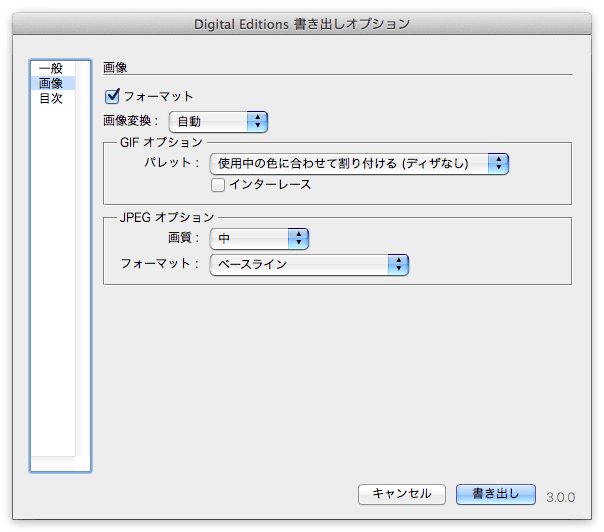Click the GIF オプション group label

(x=161, y=143)
